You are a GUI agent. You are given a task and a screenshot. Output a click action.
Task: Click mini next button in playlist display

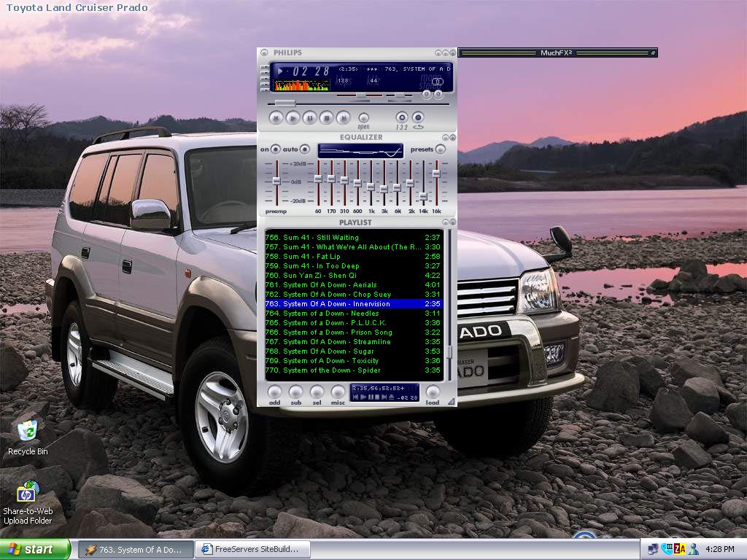click(384, 397)
